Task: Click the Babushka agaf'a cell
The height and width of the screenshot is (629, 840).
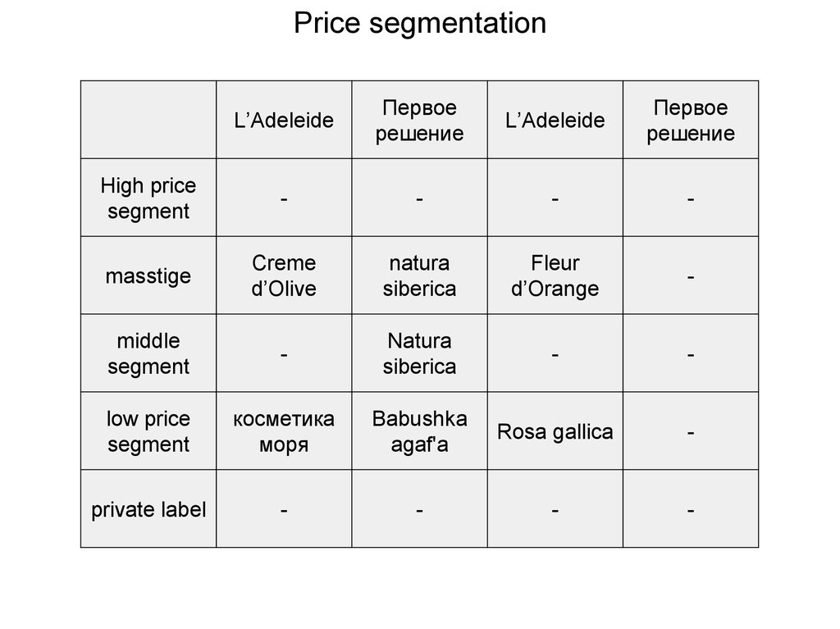Action: click(419, 431)
